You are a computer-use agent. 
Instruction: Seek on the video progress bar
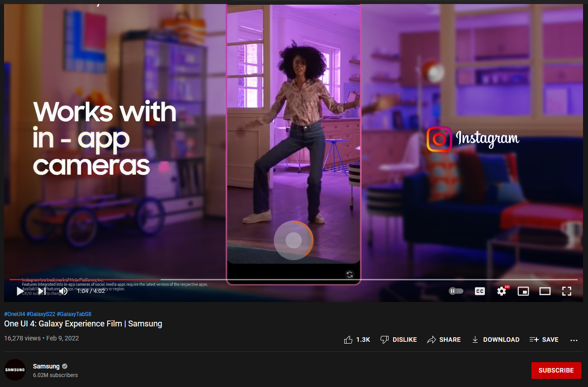click(294, 279)
